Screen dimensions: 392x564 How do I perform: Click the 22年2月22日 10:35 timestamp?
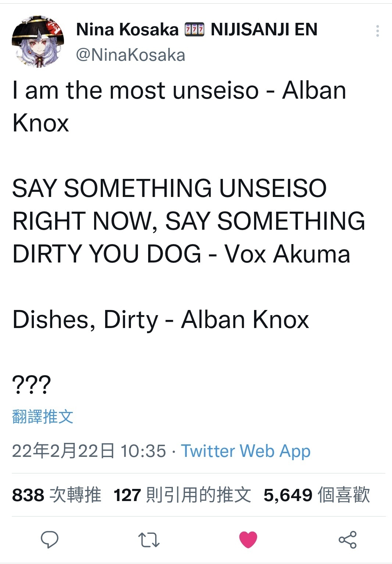point(89,451)
